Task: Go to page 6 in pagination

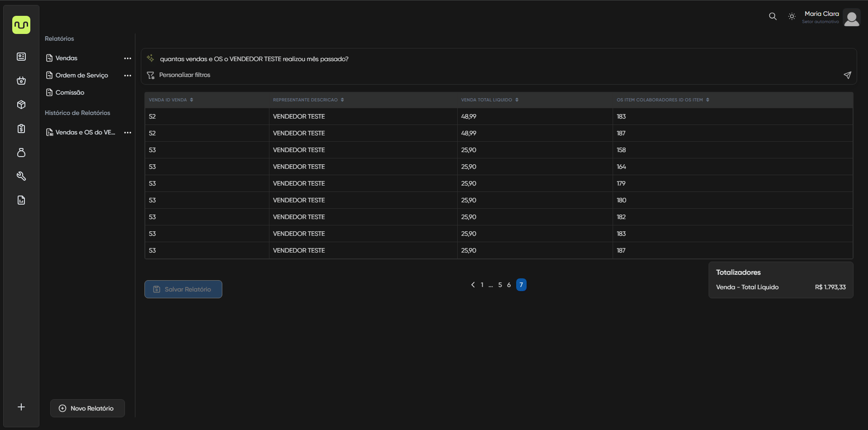Action: [509, 285]
